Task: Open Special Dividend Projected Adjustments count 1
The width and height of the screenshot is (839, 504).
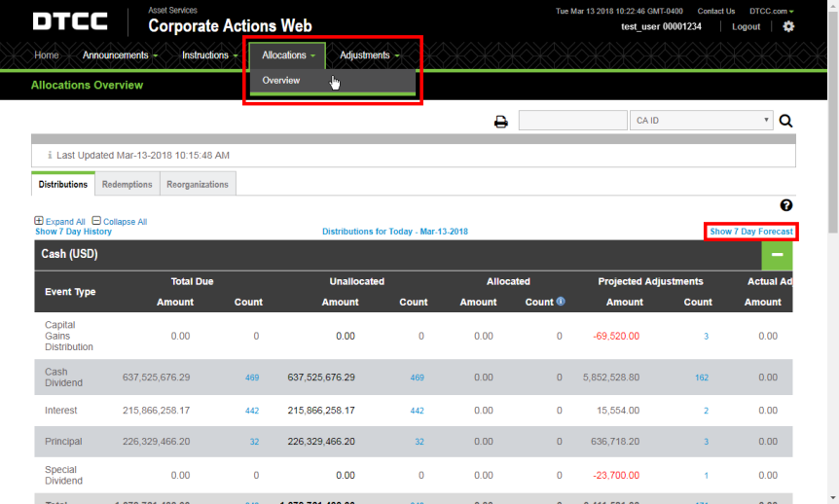Action: 707,476
